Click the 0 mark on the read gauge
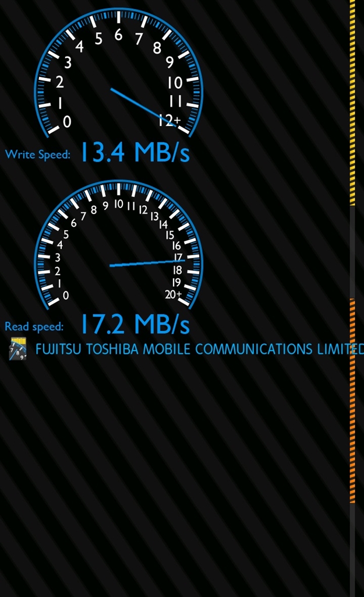This screenshot has height=597, width=364. pos(66,295)
